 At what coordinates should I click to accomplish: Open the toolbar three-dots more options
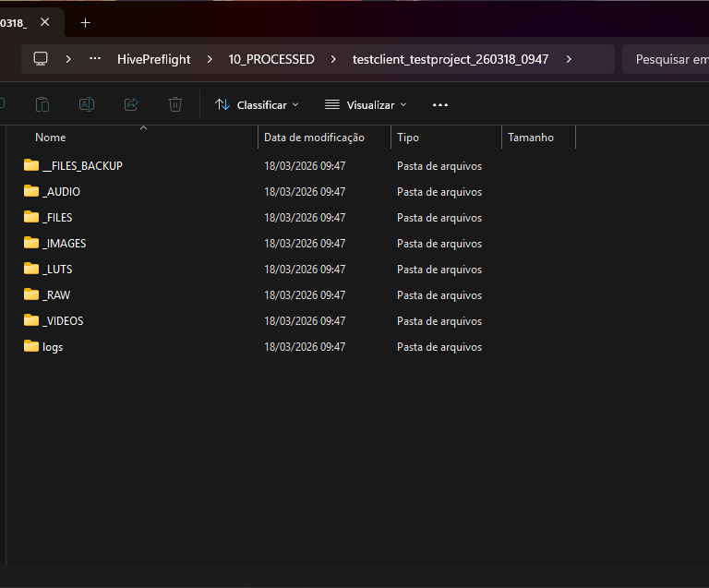(440, 105)
